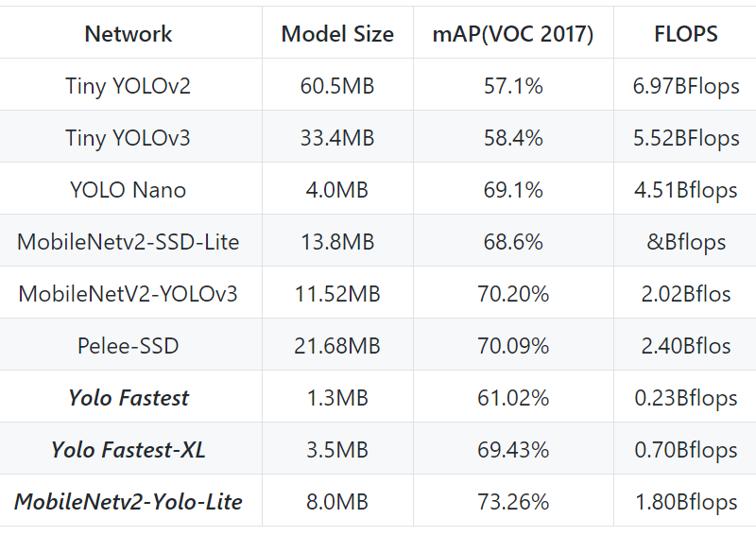Click the bold Yolo Fastest entry

pyautogui.click(x=129, y=398)
